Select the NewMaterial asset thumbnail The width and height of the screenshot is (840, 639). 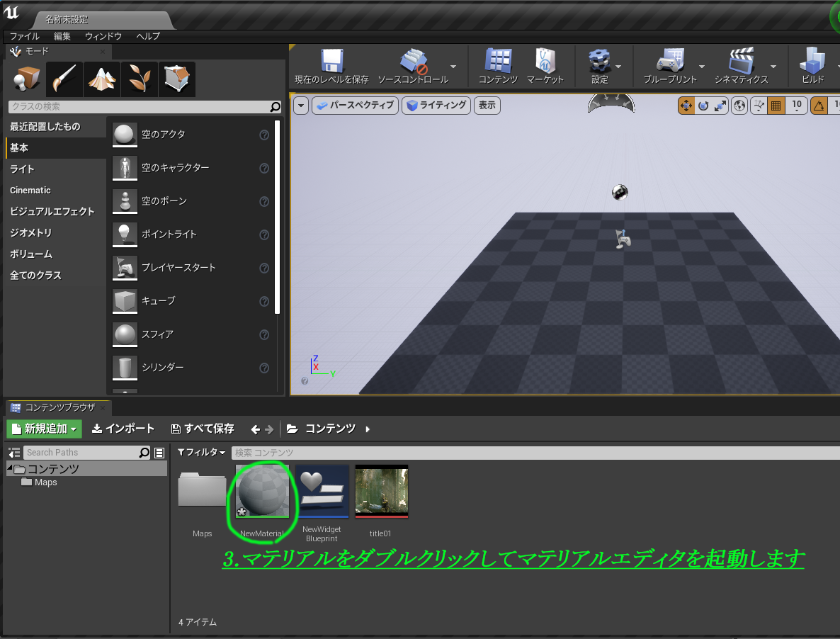point(263,491)
